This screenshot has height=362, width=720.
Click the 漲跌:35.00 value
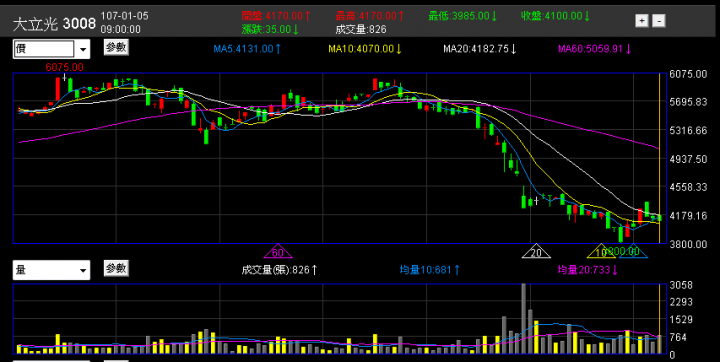coord(270,29)
